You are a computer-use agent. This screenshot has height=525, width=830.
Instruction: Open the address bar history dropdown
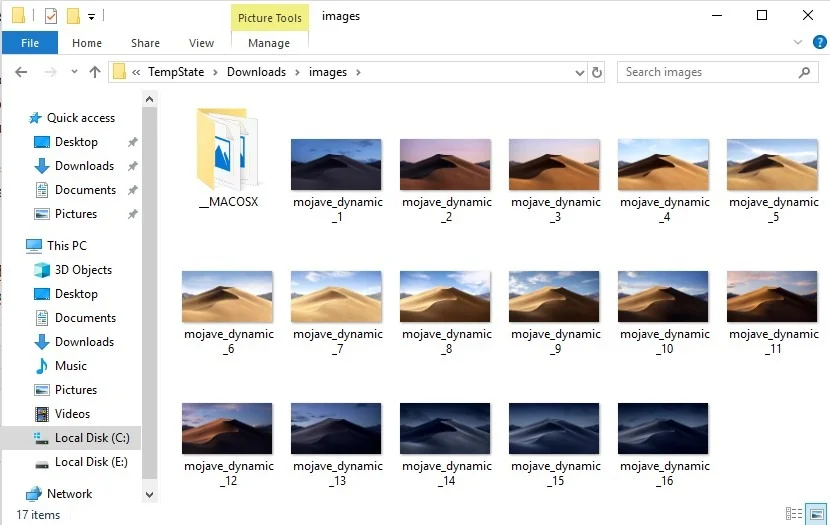(x=580, y=73)
